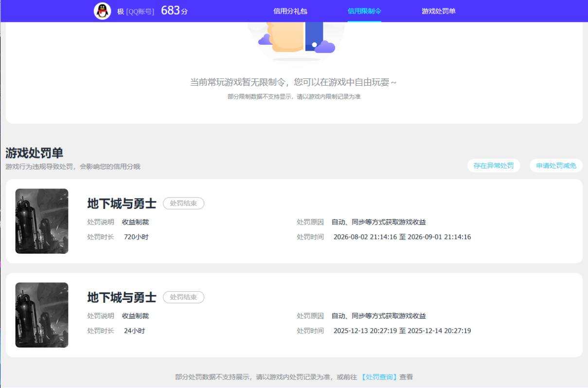Go to the 游戏处罚单 tab
The width and height of the screenshot is (588, 388).
[x=439, y=11]
